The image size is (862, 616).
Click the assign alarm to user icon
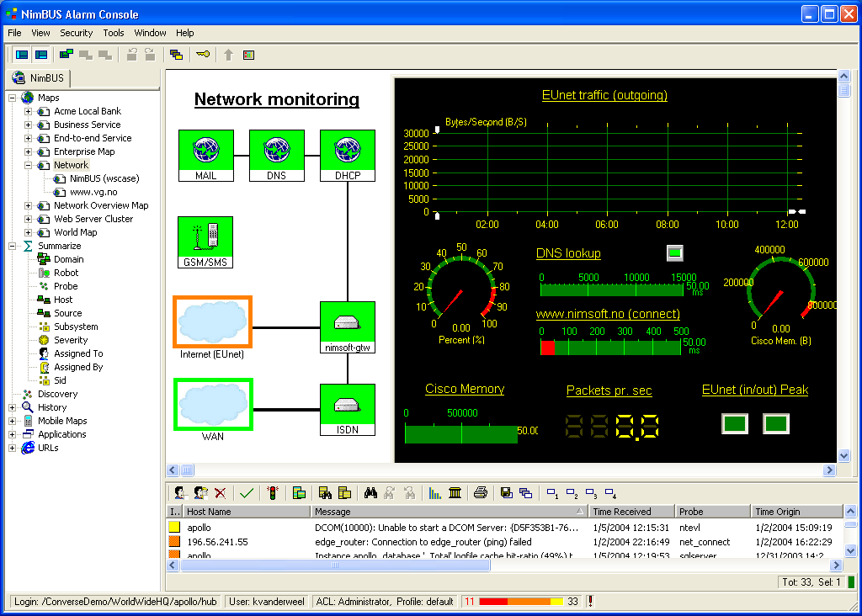180,493
